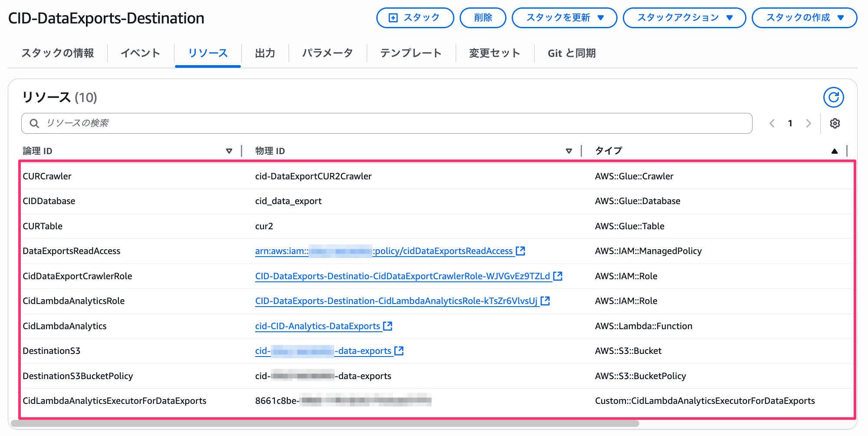Switch to 変更セット tab
Screen dimensions: 868x436
click(x=495, y=53)
